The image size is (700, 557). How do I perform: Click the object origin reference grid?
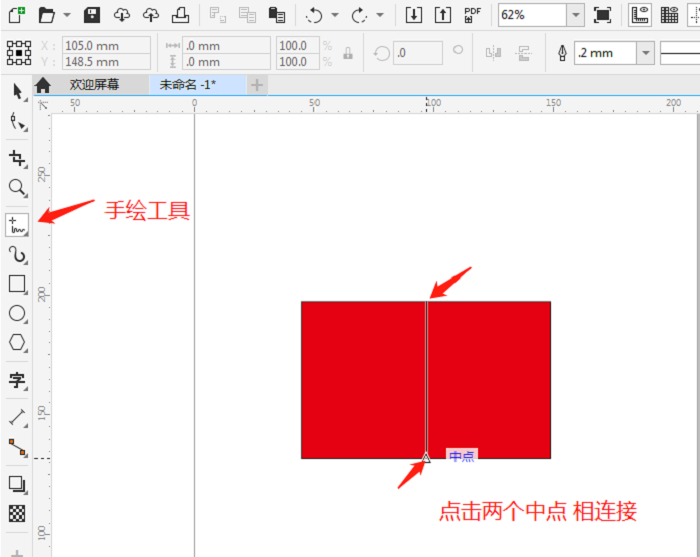coord(19,53)
